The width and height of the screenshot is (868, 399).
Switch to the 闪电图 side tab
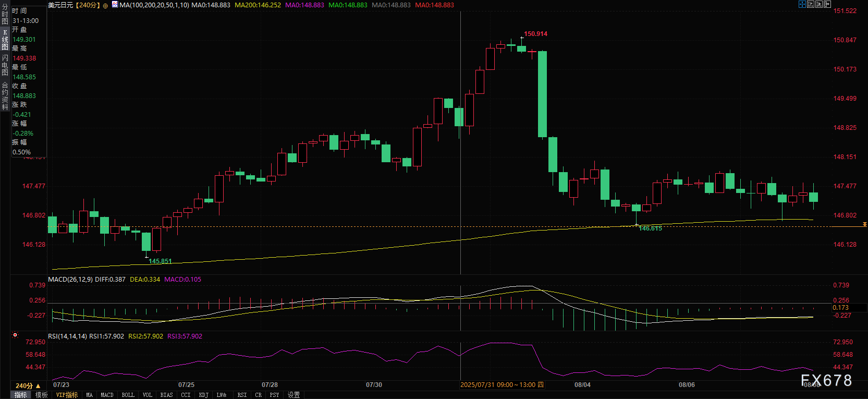[5, 65]
